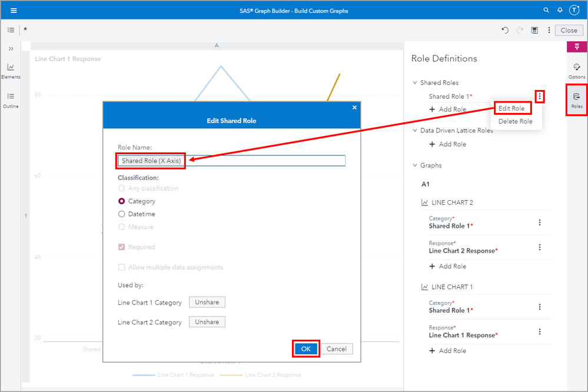Screen dimensions: 588x392
Task: Open the Outline pane
Action: tap(11, 101)
